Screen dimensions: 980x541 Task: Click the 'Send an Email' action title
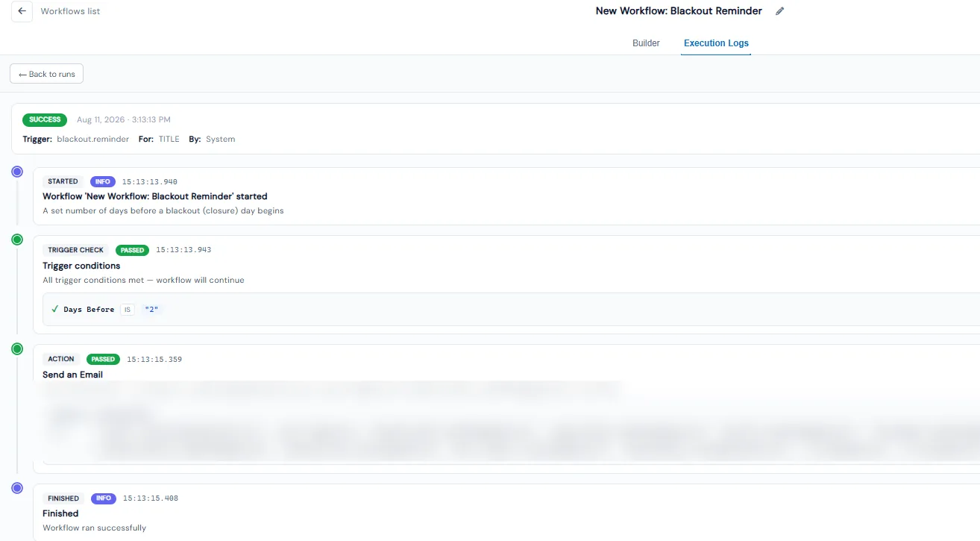point(72,375)
